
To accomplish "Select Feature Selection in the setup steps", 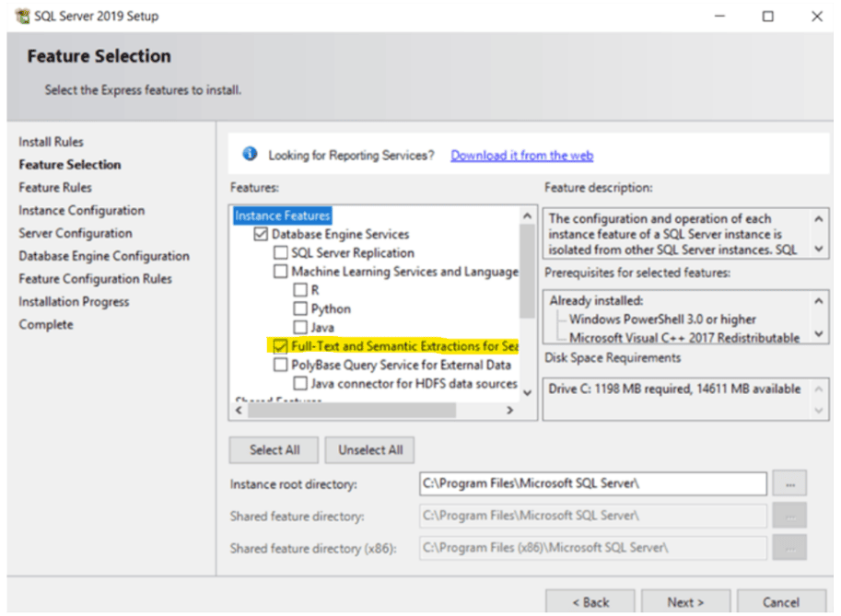I will pyautogui.click(x=70, y=165).
